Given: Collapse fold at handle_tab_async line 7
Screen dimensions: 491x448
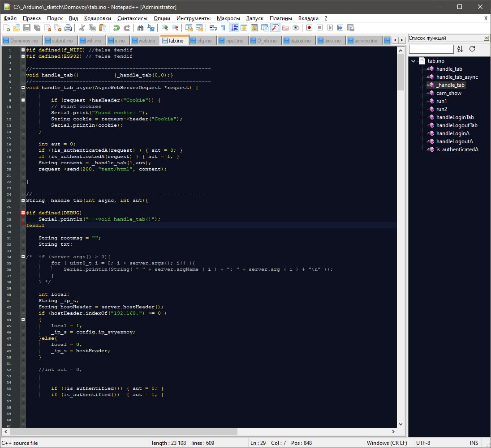Looking at the screenshot, I should 23,88.
